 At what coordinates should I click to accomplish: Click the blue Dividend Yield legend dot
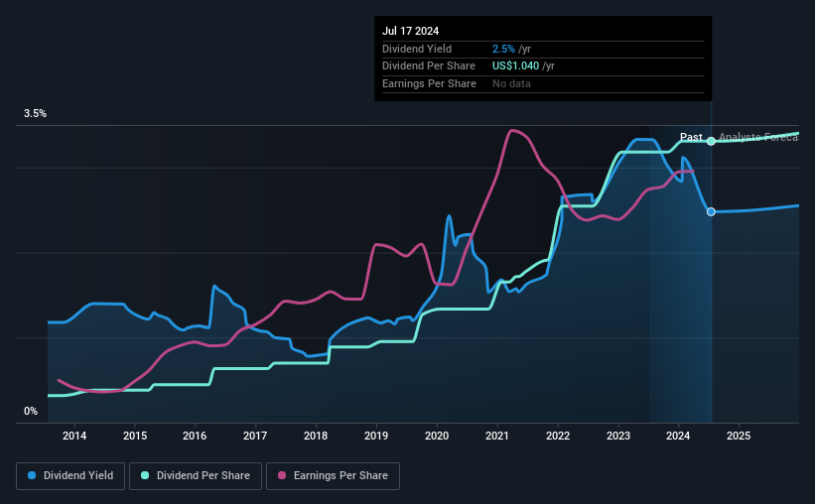32,475
